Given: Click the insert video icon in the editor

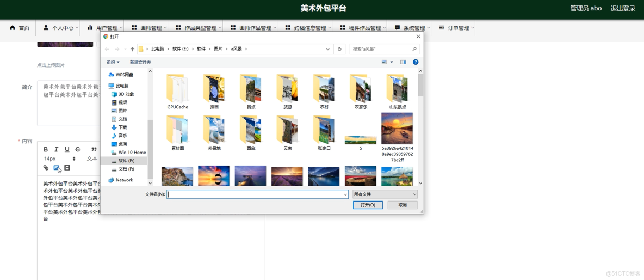Looking at the screenshot, I should click(67, 168).
